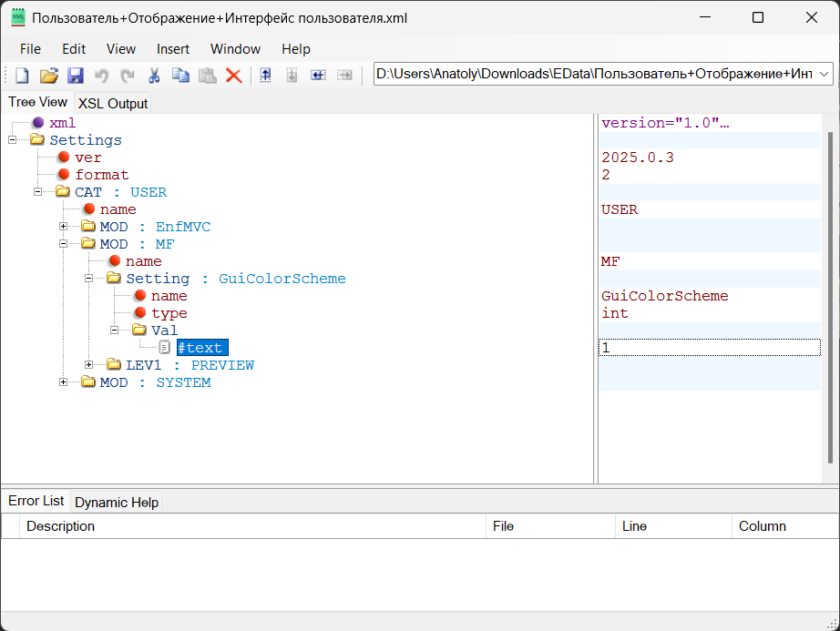Image resolution: width=840 pixels, height=631 pixels.
Task: Expand the MOD : SYSTEM node
Action: (63, 382)
